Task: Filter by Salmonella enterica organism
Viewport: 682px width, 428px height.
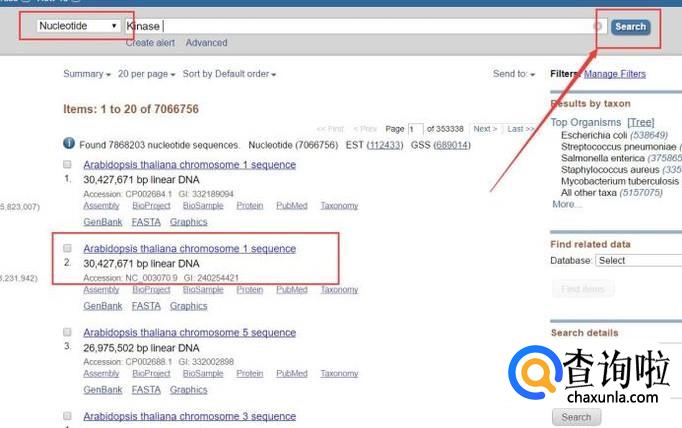Action: click(621, 158)
